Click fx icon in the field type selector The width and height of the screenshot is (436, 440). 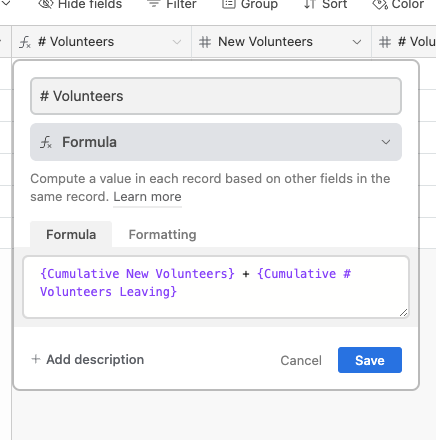click(46, 142)
